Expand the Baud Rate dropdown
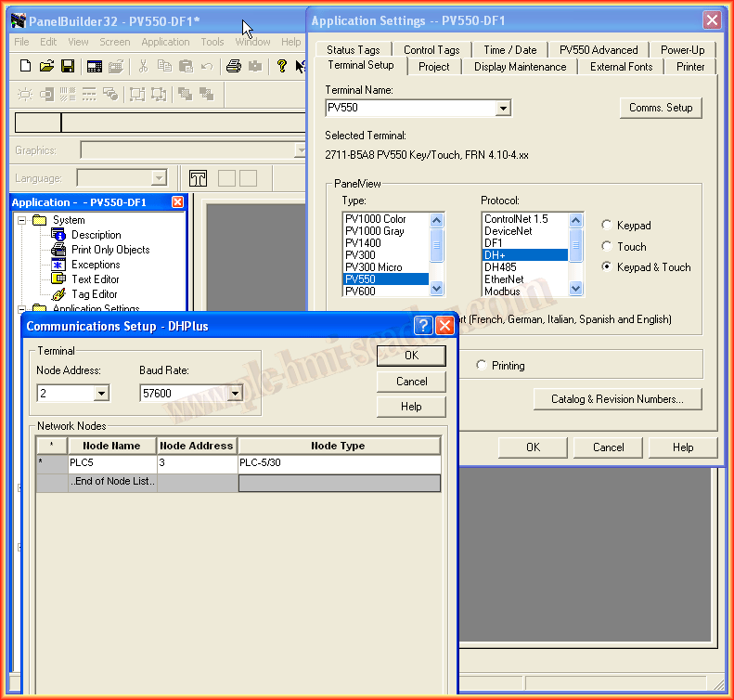 [x=235, y=394]
